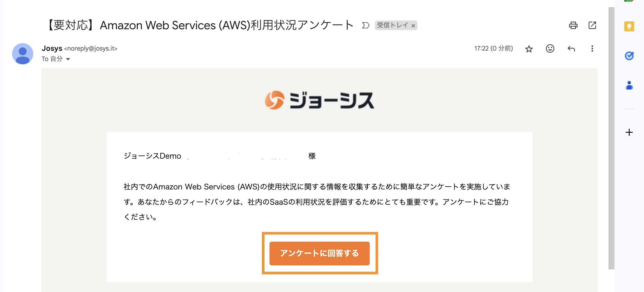Open Google Keep in the side panel
Image resolution: width=644 pixels, height=292 pixels.
click(629, 27)
